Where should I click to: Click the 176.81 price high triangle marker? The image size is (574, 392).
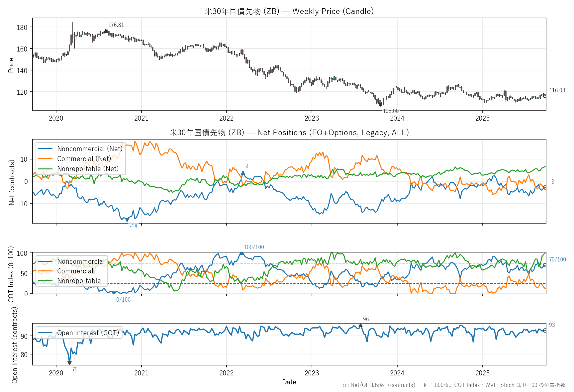106,31
